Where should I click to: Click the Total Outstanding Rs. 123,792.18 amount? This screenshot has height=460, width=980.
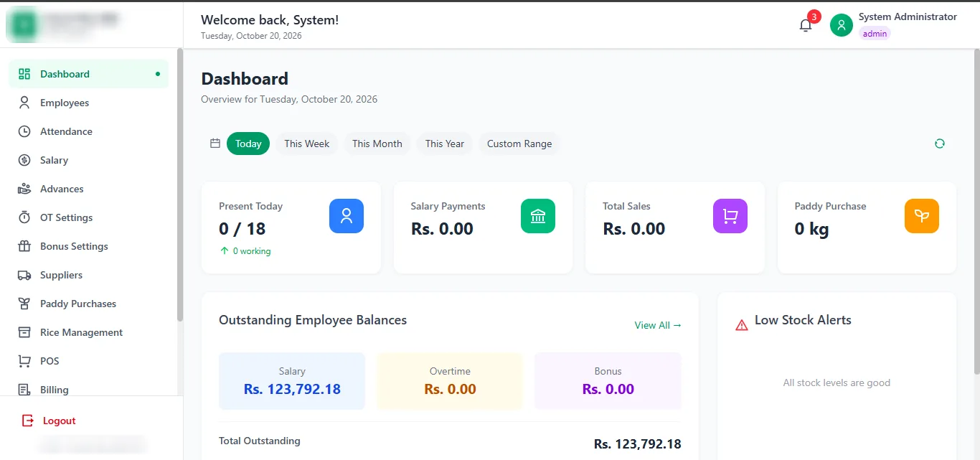pos(638,444)
